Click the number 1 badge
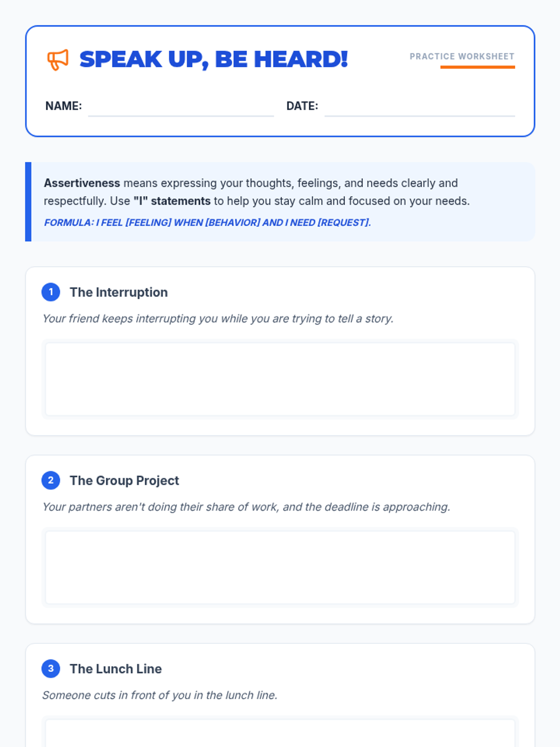 (51, 292)
